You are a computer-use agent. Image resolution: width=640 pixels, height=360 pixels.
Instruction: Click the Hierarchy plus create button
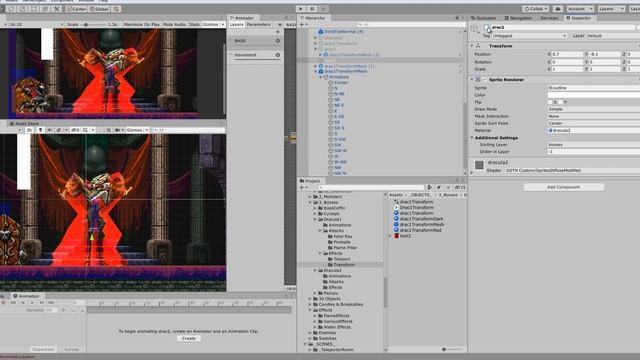click(302, 24)
